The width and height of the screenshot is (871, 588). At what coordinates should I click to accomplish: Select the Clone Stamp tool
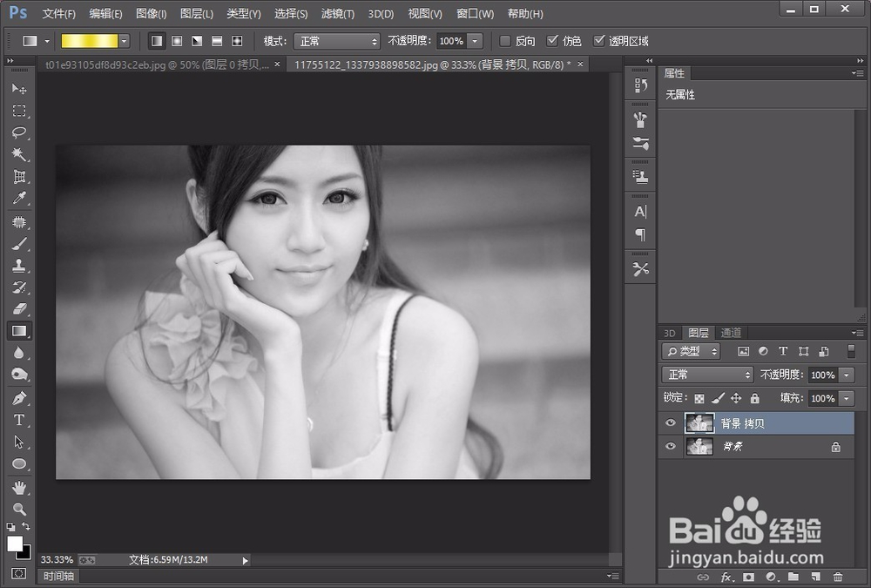pyautogui.click(x=19, y=265)
